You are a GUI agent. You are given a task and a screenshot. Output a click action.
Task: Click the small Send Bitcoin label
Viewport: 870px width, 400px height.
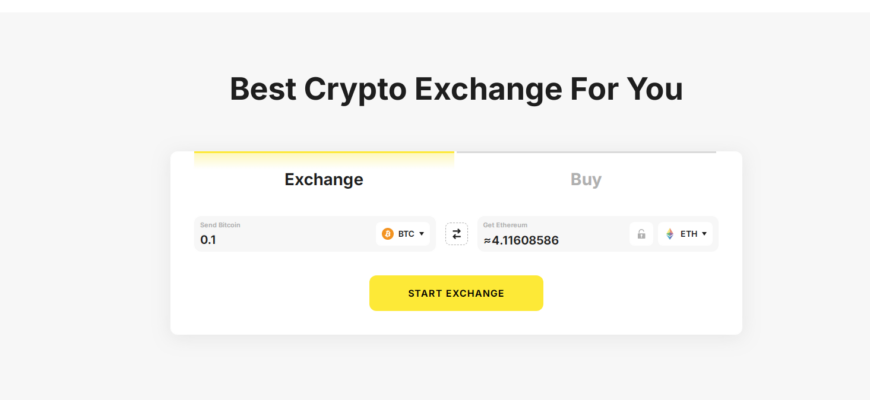point(220,225)
